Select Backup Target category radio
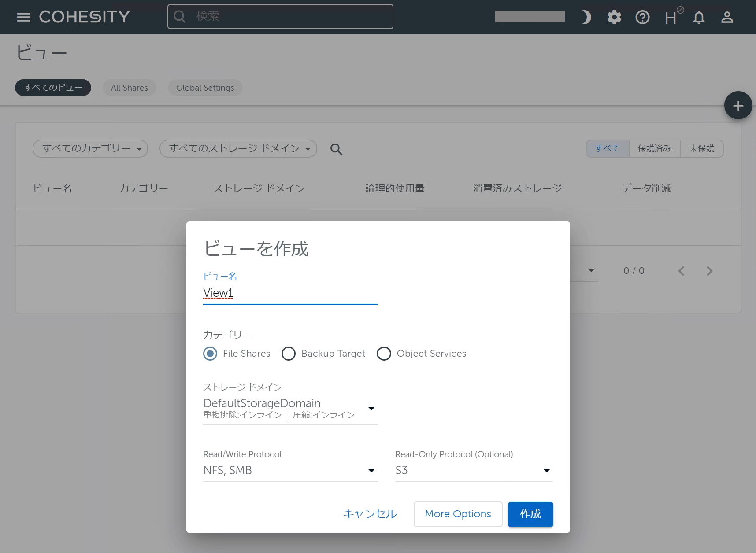This screenshot has height=553, width=756. pyautogui.click(x=289, y=354)
